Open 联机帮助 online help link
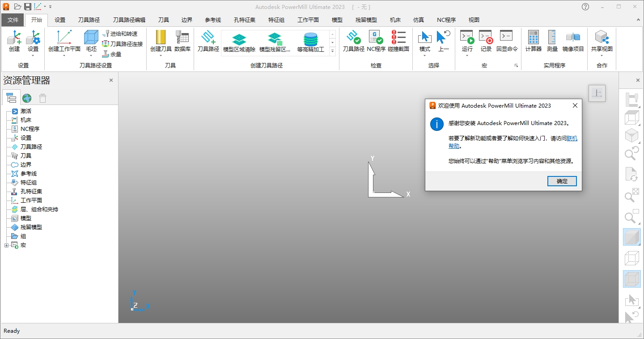 click(572, 138)
